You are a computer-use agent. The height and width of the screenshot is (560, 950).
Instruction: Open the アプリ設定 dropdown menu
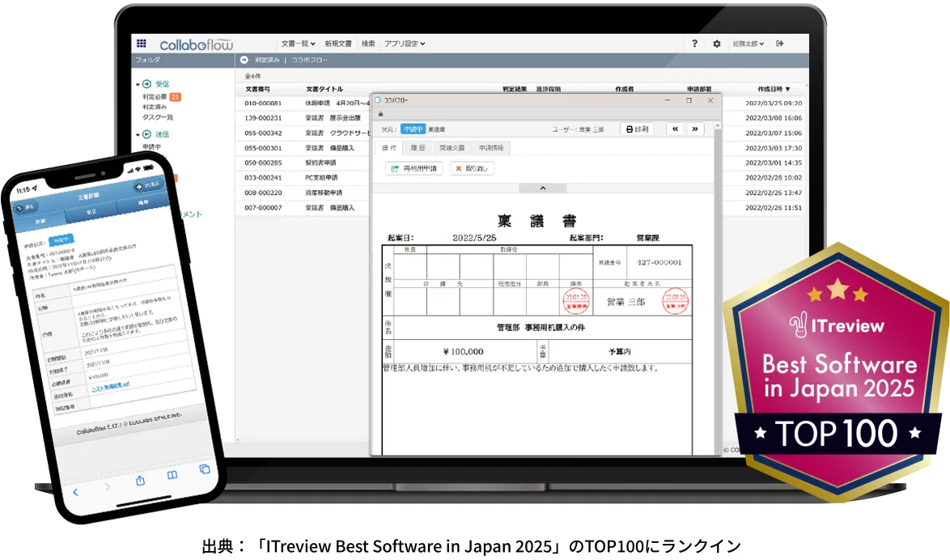[405, 44]
